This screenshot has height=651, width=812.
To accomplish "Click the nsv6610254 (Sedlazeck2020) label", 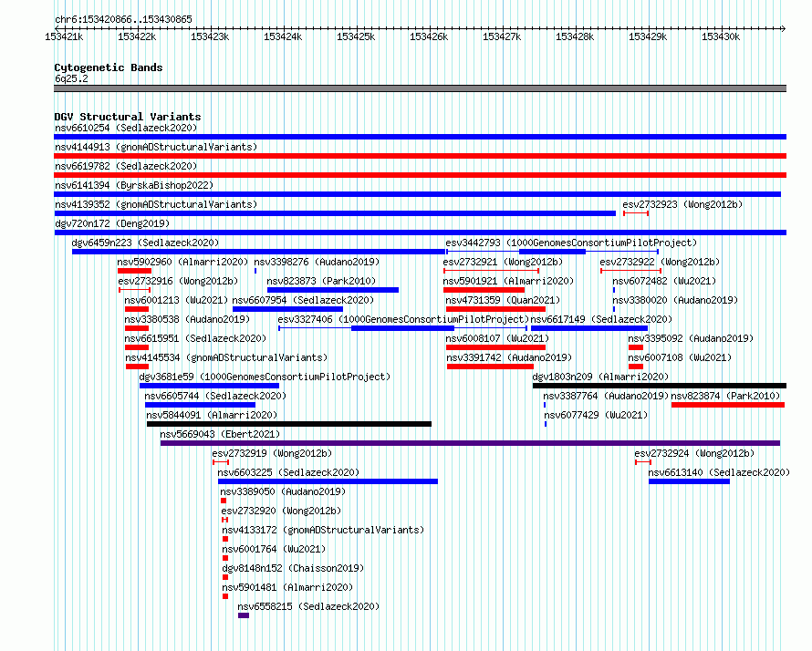I will (126, 128).
